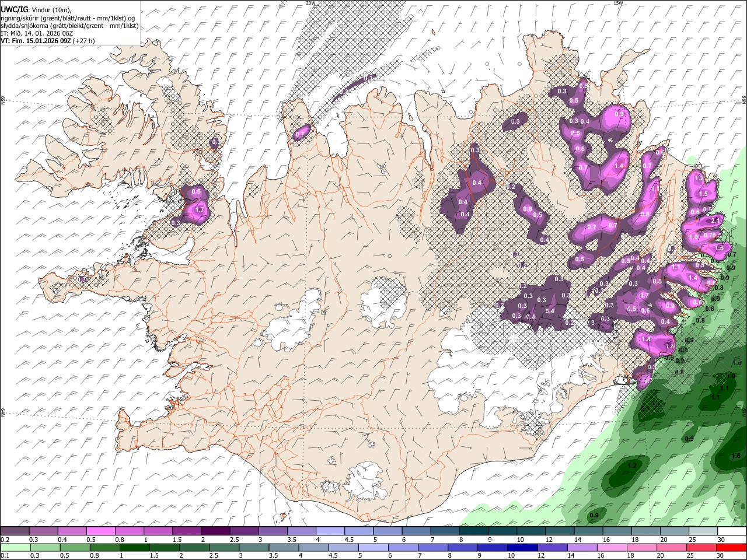Click the initial time 'IT: Mið. 14. 01. 2026 06Z'

coord(37,33)
